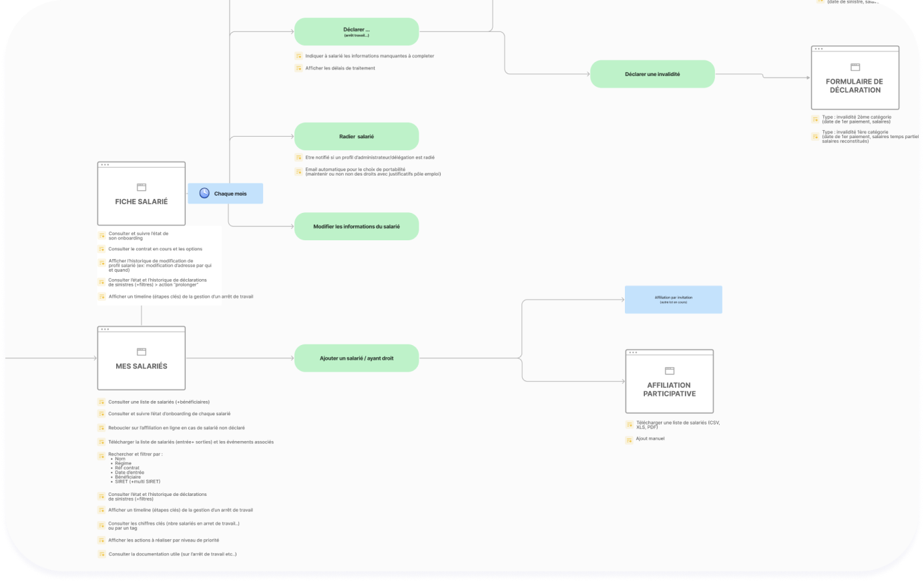
Task: Click the blue Affiliation par invitation box
Action: (673, 300)
